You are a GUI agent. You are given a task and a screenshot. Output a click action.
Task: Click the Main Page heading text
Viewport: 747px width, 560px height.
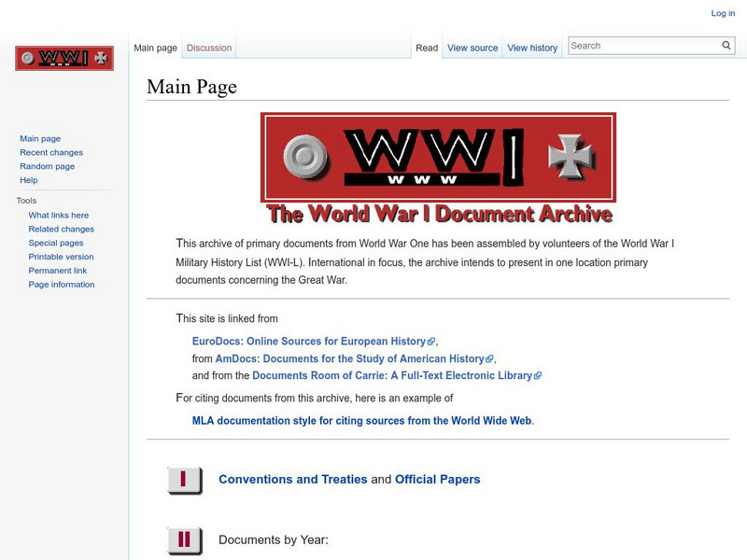(x=191, y=87)
